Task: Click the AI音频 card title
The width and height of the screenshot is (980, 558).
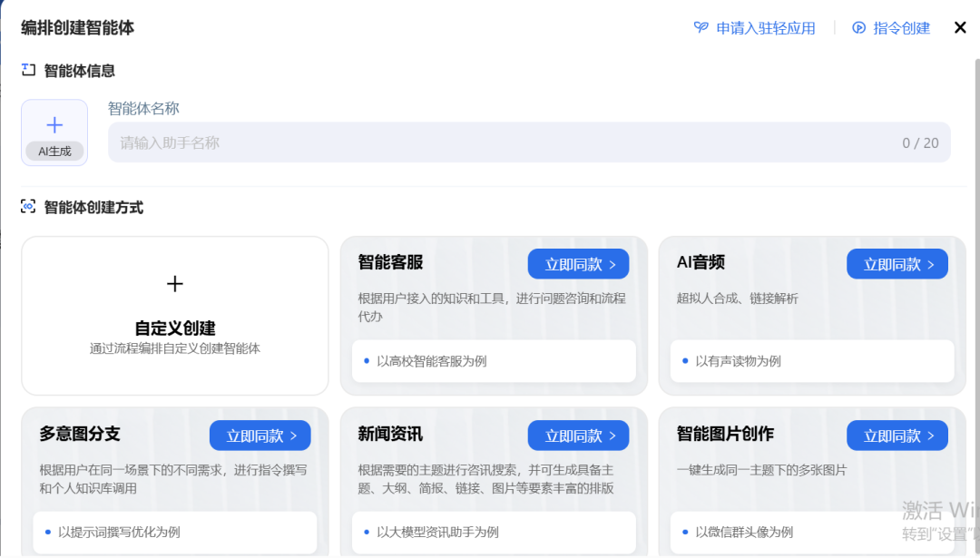Action: pos(701,262)
